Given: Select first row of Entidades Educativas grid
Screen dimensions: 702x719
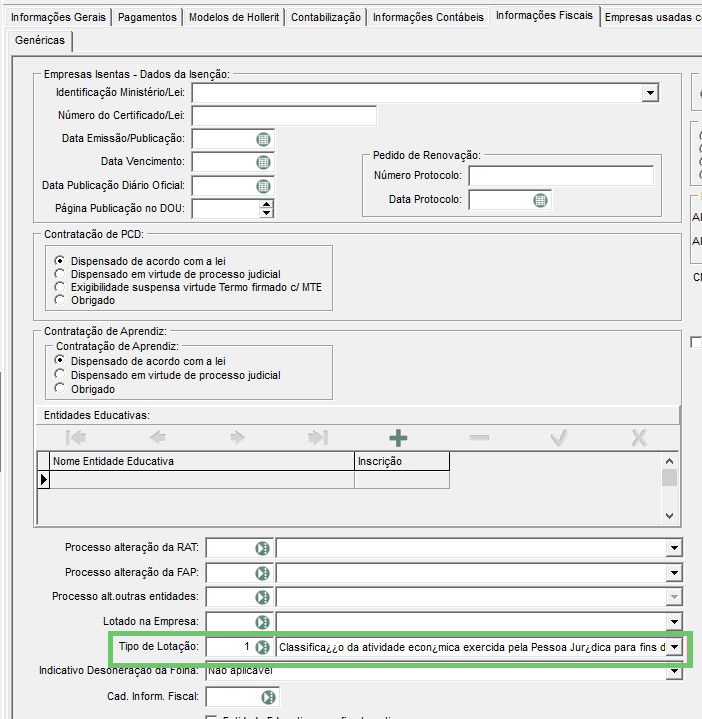Looking at the screenshot, I should (243, 480).
